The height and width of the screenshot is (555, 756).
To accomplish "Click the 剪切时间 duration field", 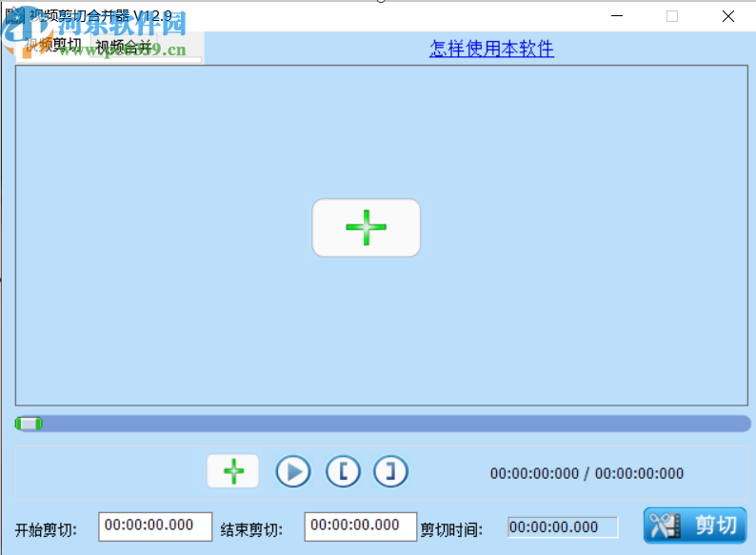I will (562, 527).
